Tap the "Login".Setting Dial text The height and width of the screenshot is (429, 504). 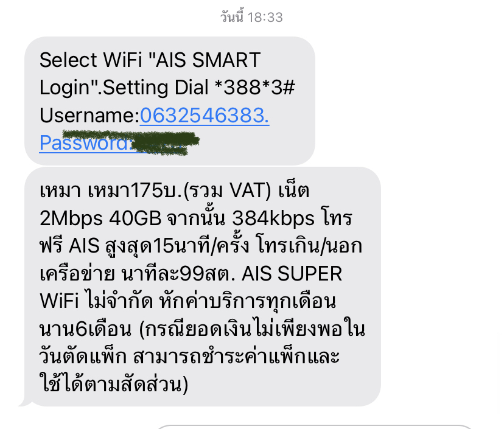pyautogui.click(x=124, y=88)
